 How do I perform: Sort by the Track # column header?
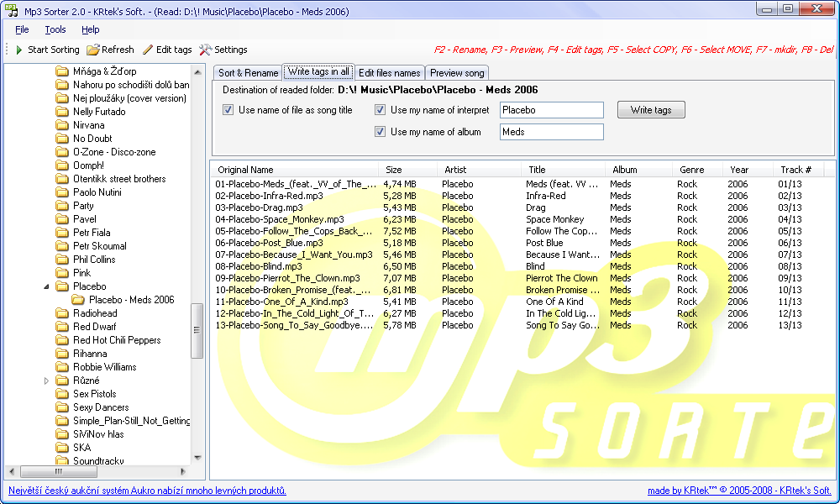[x=797, y=170]
